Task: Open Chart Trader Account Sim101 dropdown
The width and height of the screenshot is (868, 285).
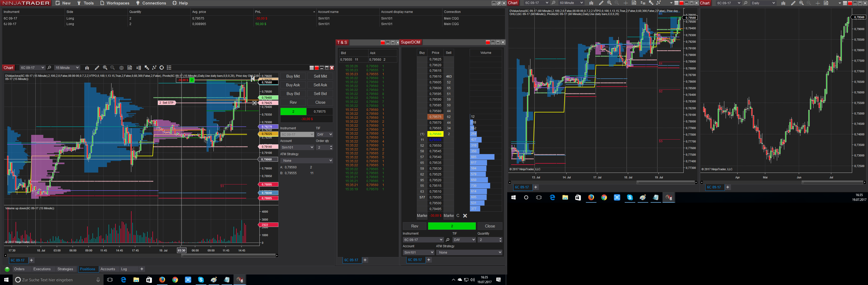Action: [297, 147]
